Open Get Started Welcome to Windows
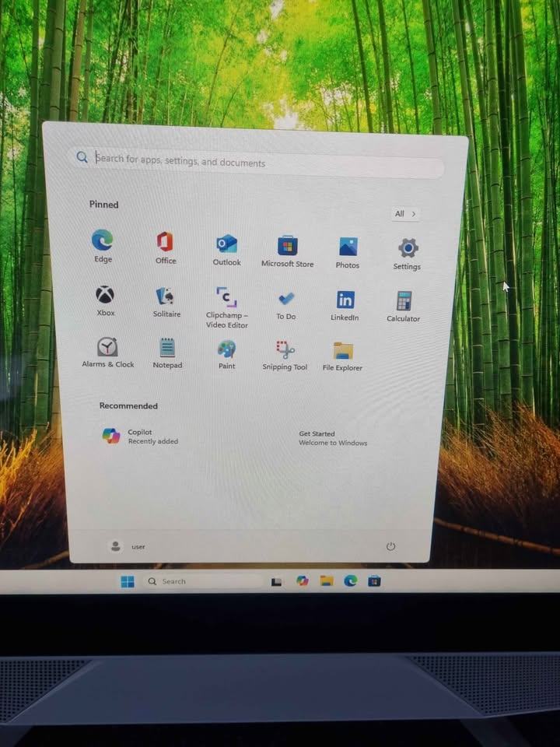 coord(332,438)
